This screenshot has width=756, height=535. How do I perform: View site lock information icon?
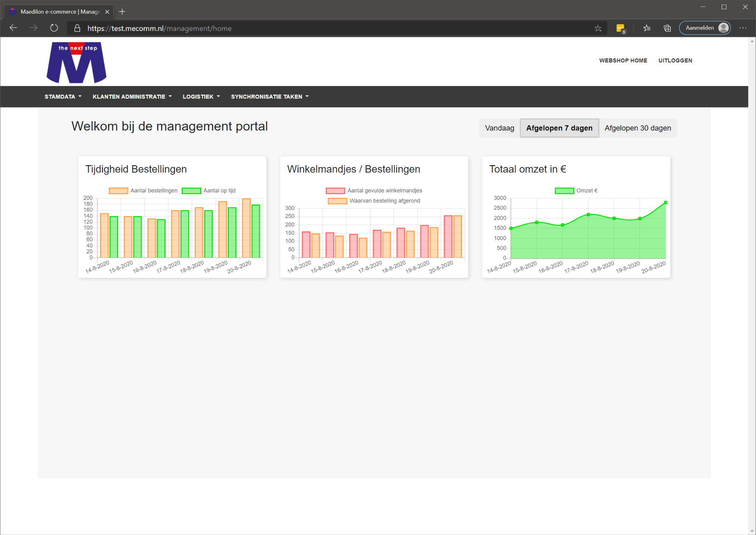pos(77,28)
